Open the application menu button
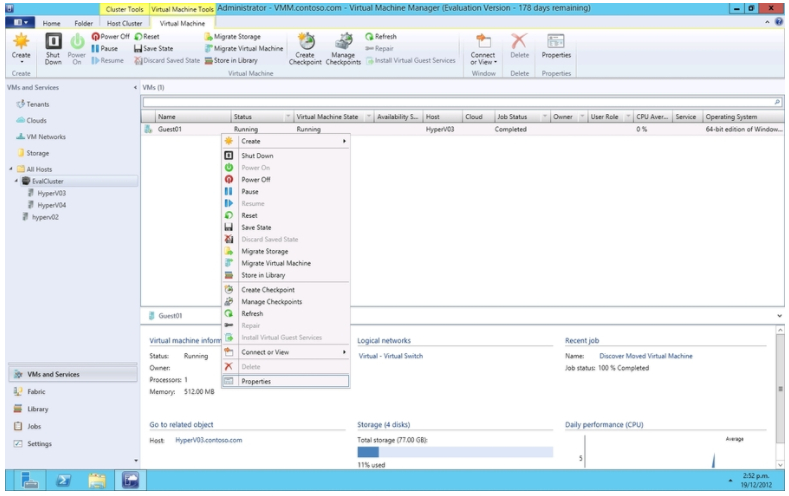This screenshot has height=496, width=789. pyautogui.click(x=20, y=22)
